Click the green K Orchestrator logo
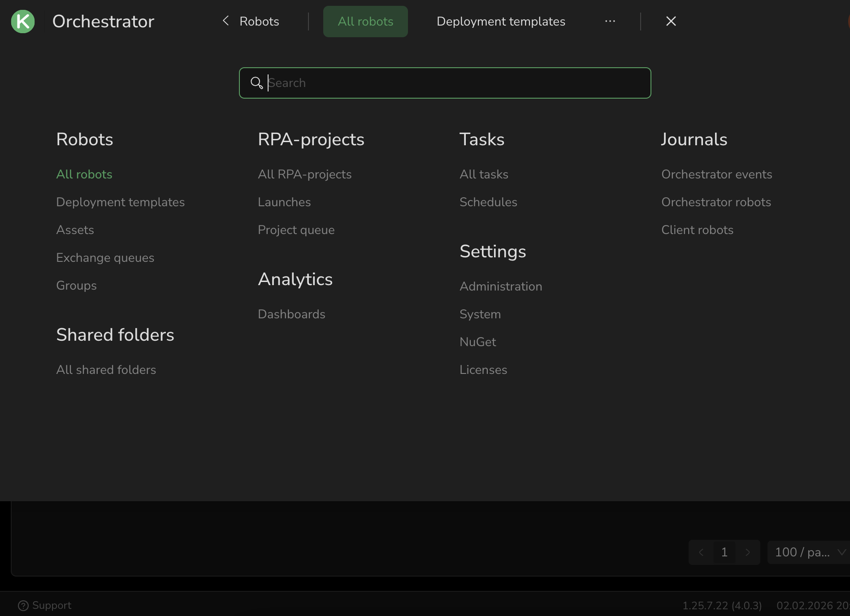Image resolution: width=850 pixels, height=616 pixels. (23, 22)
